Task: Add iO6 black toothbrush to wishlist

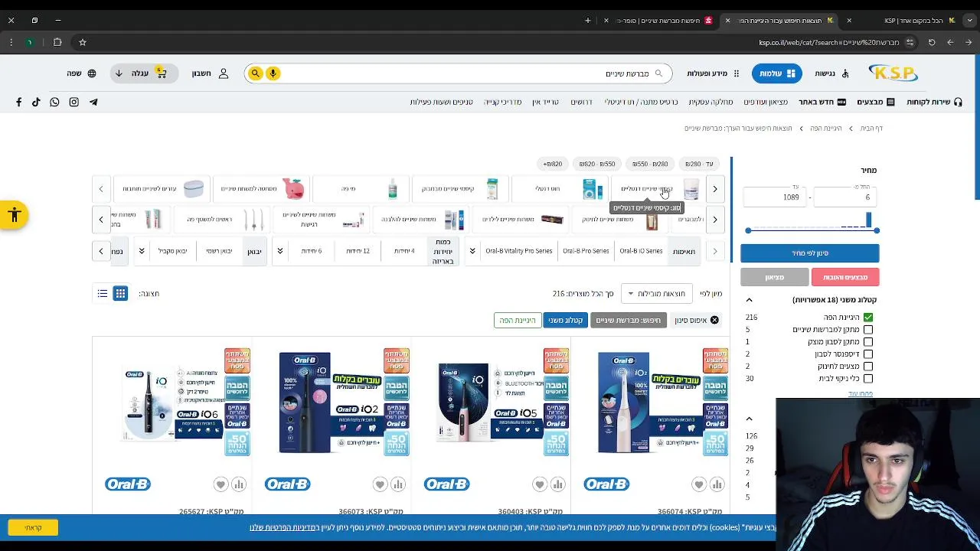Action: (x=220, y=484)
